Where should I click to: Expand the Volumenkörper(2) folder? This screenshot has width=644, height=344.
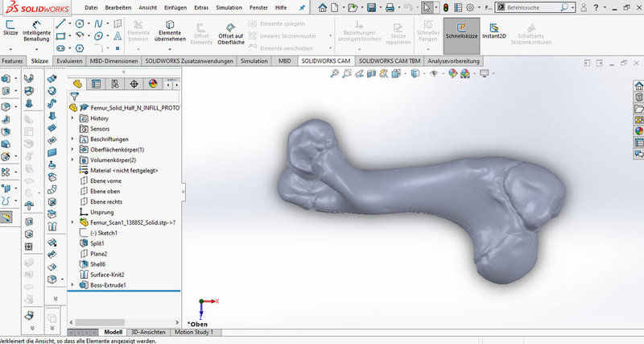73,160
